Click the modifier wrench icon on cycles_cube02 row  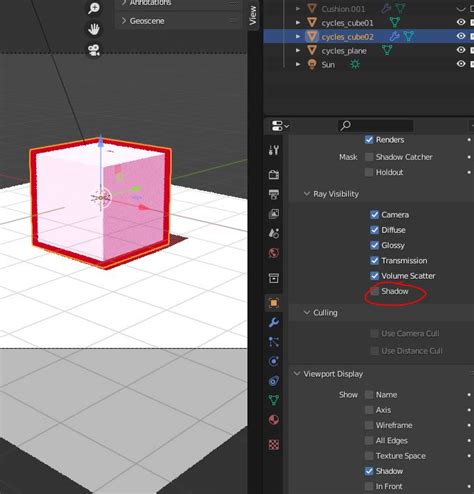pos(394,36)
